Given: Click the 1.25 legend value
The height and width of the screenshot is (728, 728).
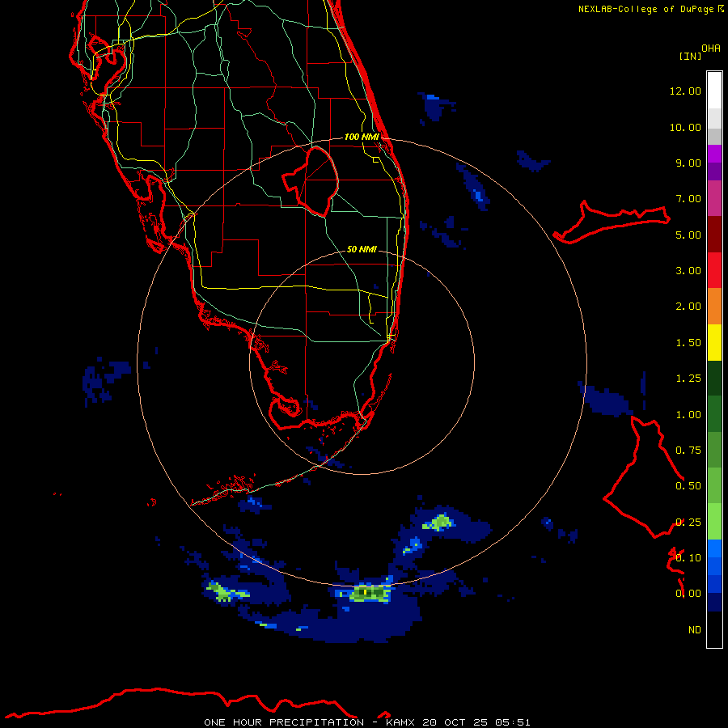Looking at the screenshot, I should point(688,379).
